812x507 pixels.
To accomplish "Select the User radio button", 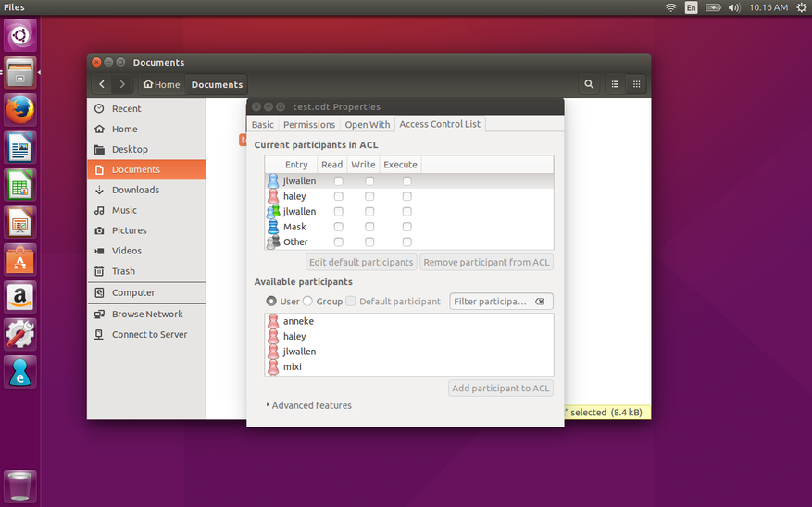I will click(271, 301).
